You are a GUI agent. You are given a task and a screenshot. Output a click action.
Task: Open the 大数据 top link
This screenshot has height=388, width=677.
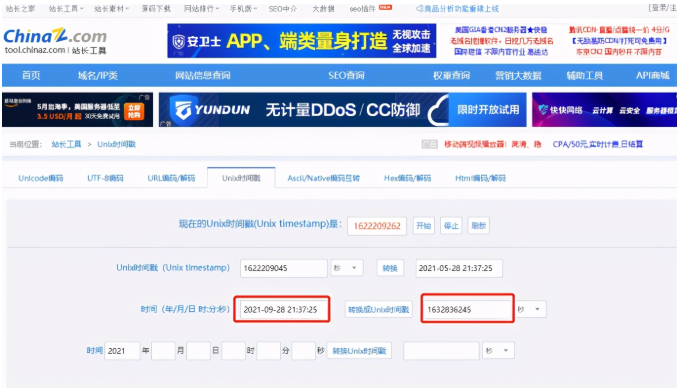323,9
